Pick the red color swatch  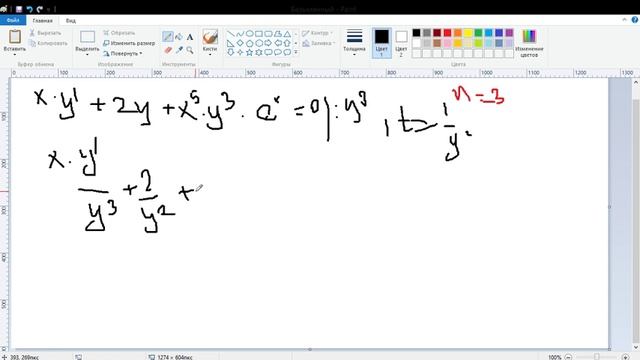coord(447,33)
